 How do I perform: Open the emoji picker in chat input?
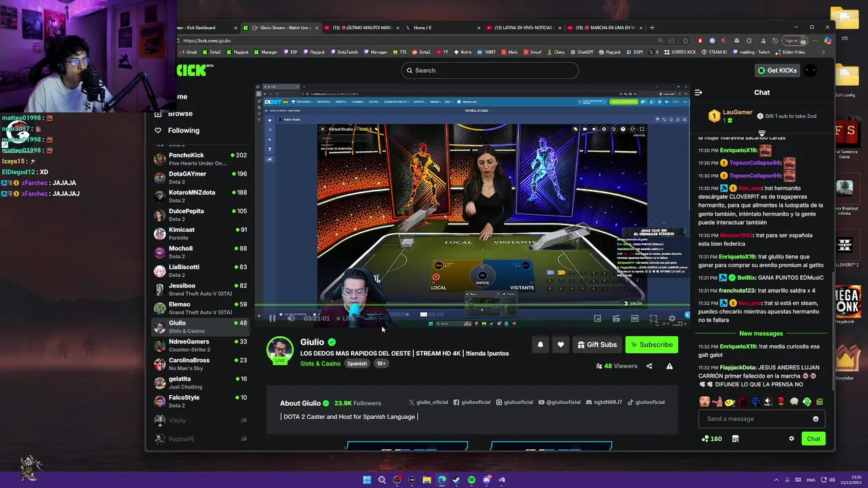coord(816,419)
